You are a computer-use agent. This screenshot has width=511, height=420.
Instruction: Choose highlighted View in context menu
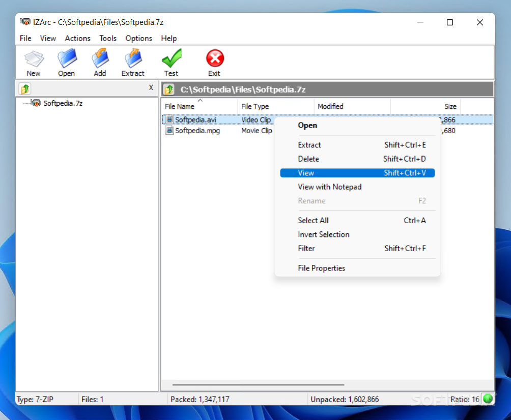pos(357,173)
